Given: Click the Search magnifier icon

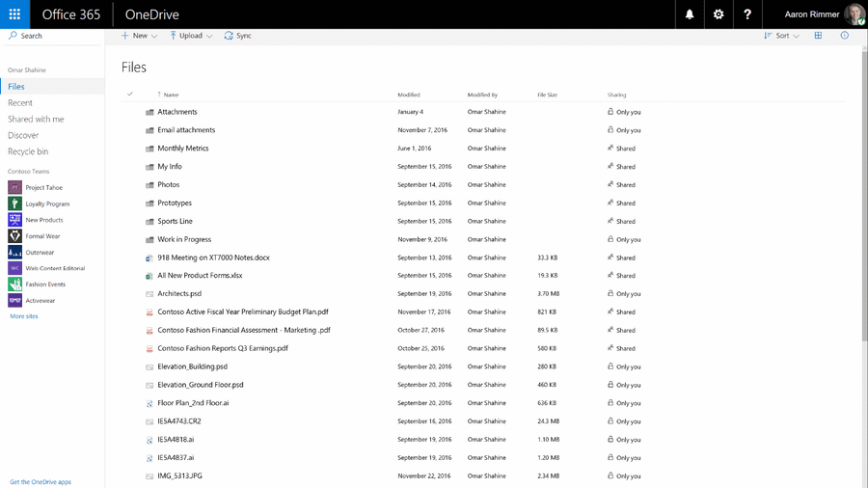Looking at the screenshot, I should [13, 36].
